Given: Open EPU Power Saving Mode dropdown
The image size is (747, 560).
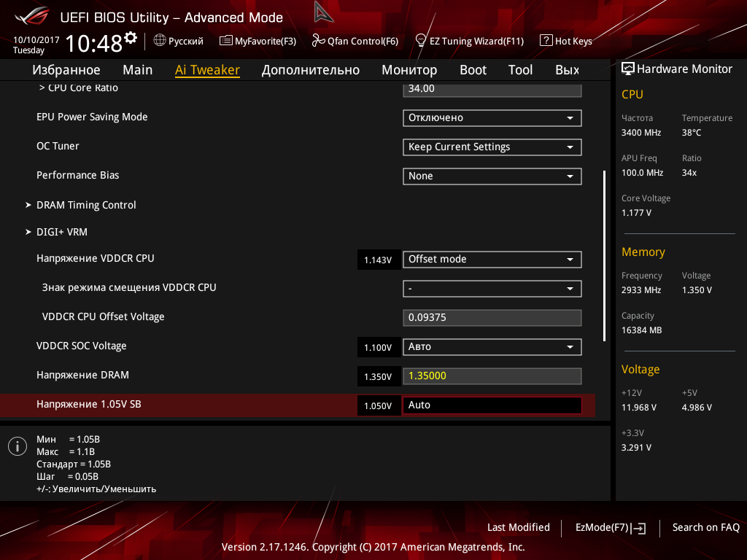Looking at the screenshot, I should click(492, 118).
